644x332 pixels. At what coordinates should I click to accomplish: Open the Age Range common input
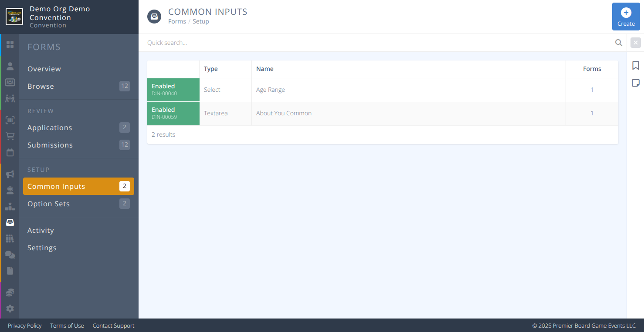click(270, 90)
